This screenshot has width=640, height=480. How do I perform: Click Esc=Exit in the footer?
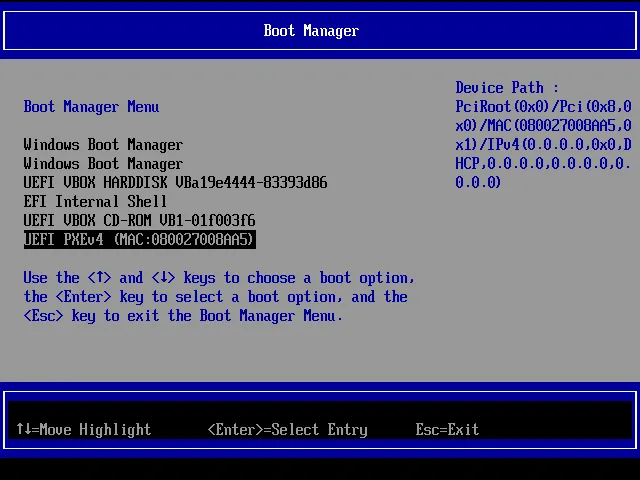(447, 430)
